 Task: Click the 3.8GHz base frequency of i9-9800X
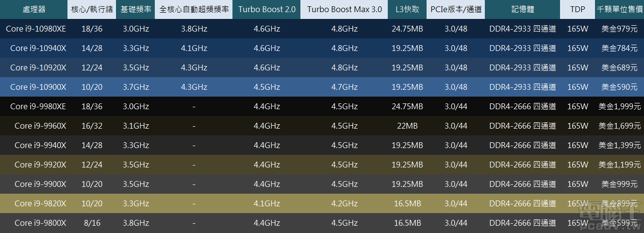135,223
